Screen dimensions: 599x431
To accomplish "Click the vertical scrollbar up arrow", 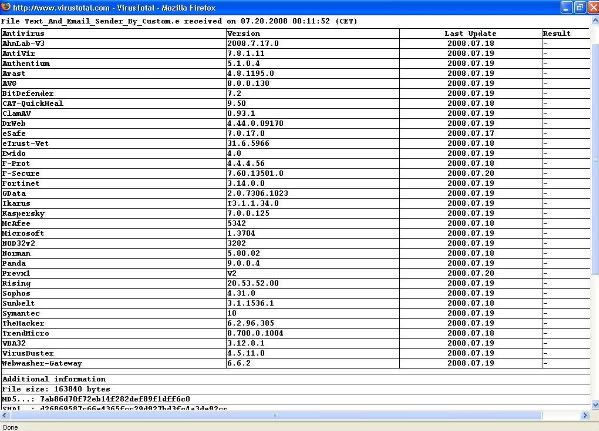I will tap(595, 19).
